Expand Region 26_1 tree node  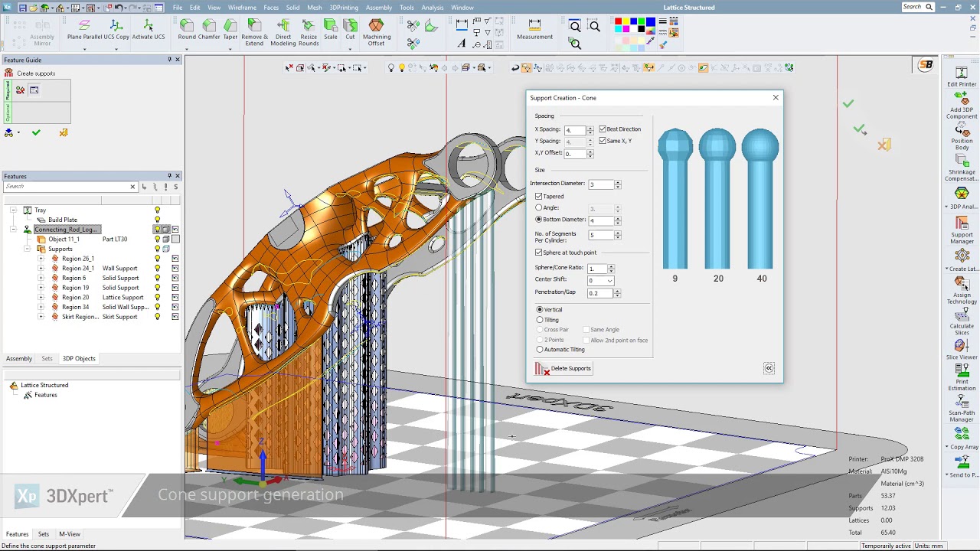click(41, 259)
